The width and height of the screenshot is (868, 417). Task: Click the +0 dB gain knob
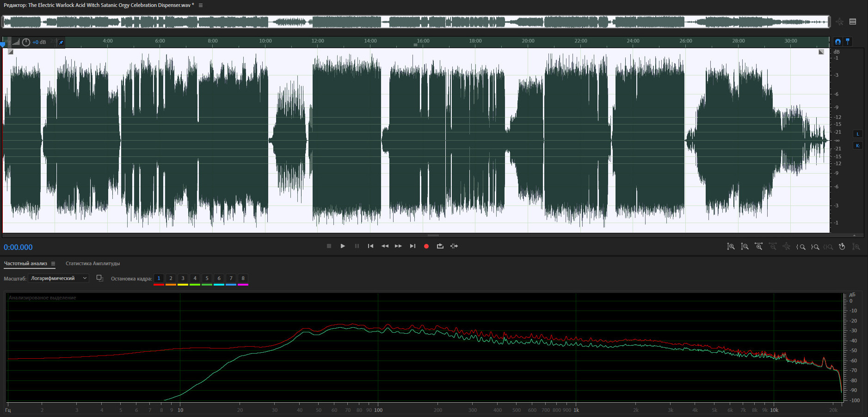(x=26, y=42)
